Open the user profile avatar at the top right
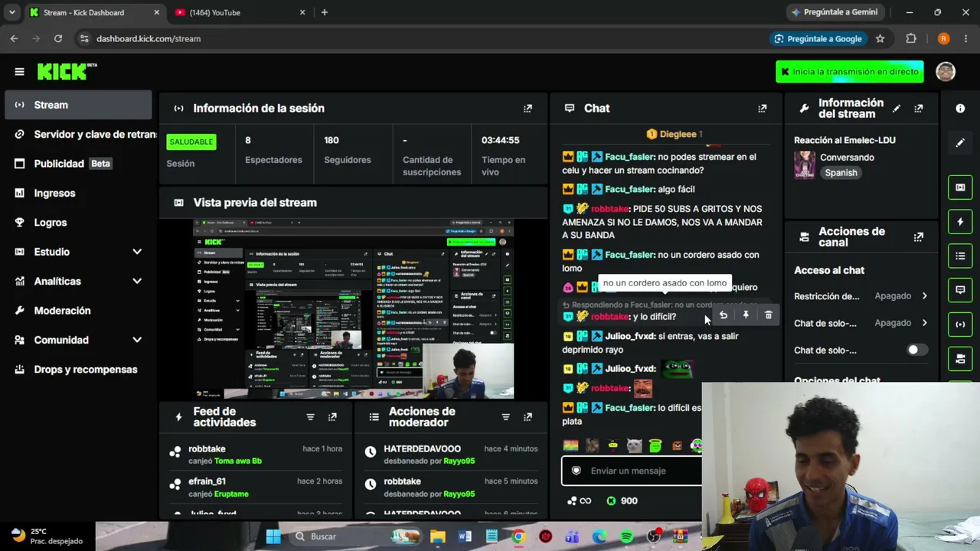The width and height of the screenshot is (980, 551). [x=946, y=71]
